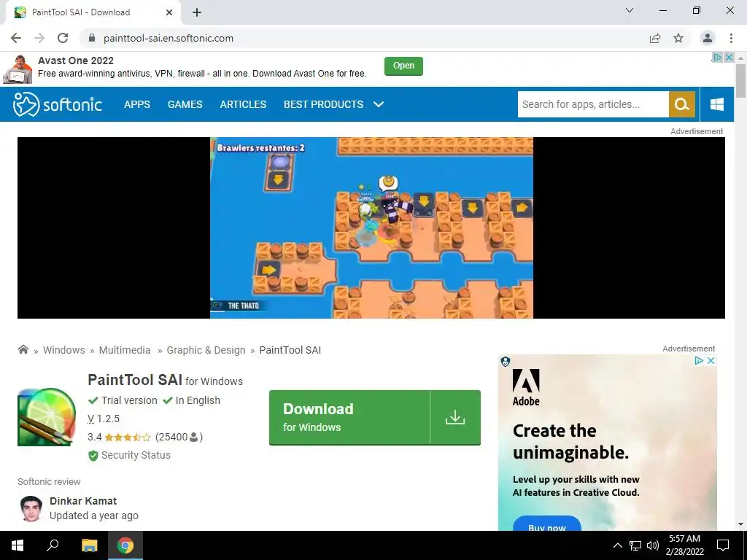Image resolution: width=747 pixels, height=560 pixels.
Task: Click the green Open button on Avast ad
Action: pyautogui.click(x=403, y=66)
